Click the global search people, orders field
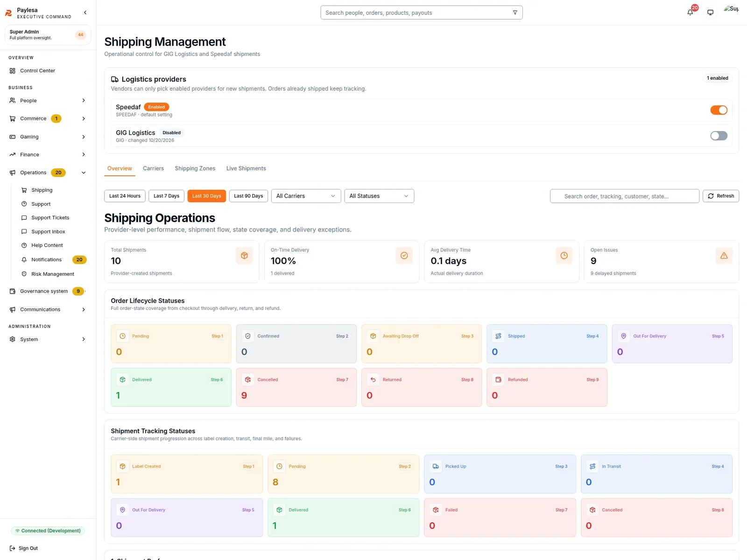 pos(422,13)
